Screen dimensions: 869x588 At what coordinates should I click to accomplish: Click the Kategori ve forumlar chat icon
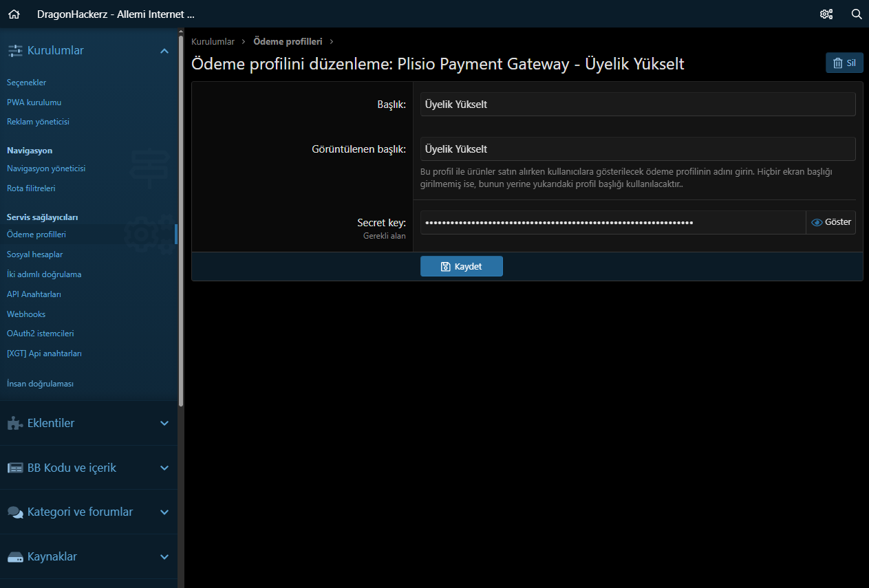point(15,512)
